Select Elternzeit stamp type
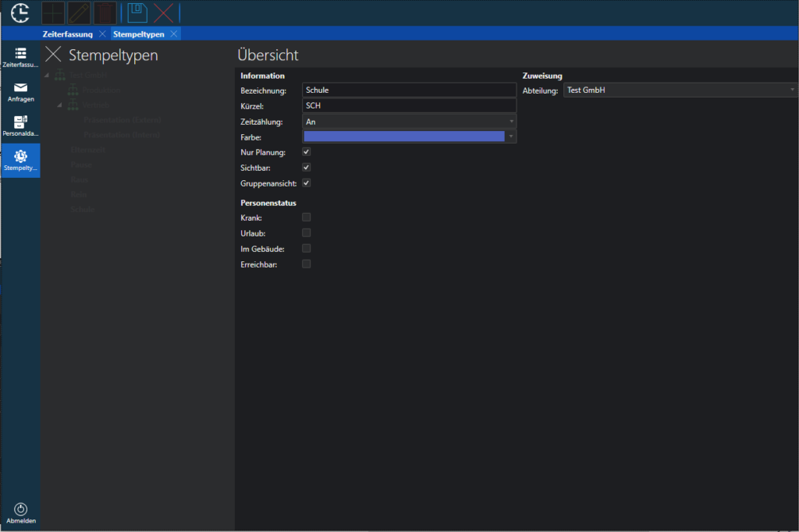 coord(88,150)
